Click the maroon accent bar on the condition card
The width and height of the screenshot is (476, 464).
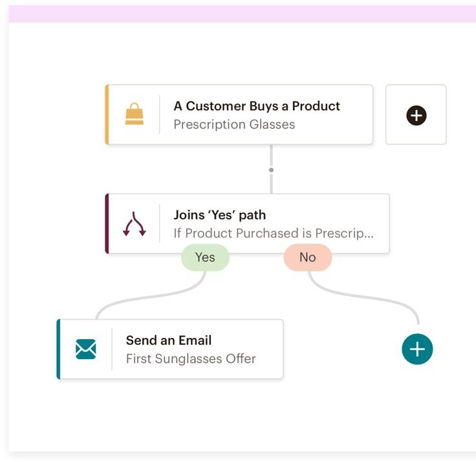(x=107, y=224)
